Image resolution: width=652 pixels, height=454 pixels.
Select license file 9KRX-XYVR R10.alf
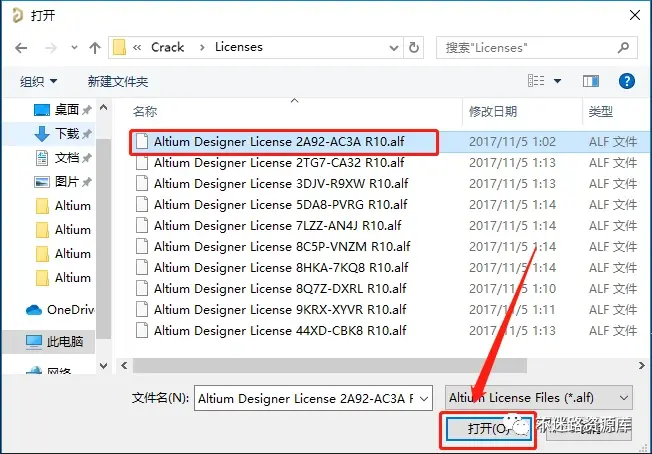[x=280, y=309]
